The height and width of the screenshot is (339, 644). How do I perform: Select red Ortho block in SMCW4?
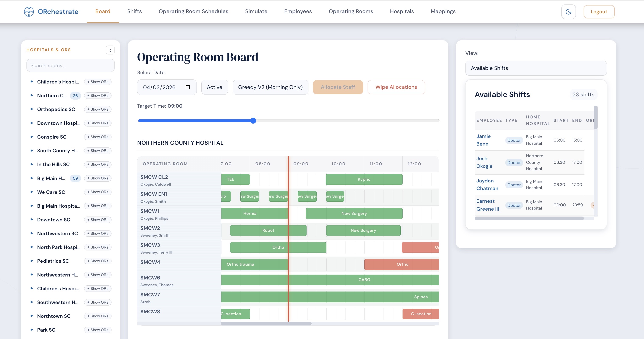[401, 264]
